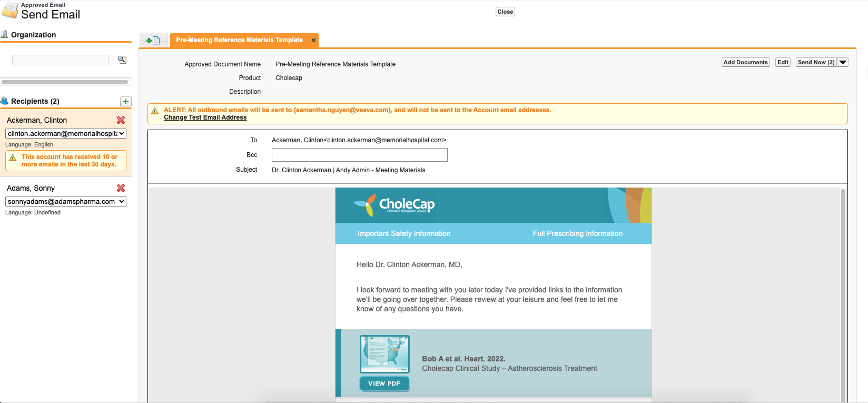Close the Pre-Meeting Reference Materials tab
Image resolution: width=868 pixels, height=403 pixels.
313,40
